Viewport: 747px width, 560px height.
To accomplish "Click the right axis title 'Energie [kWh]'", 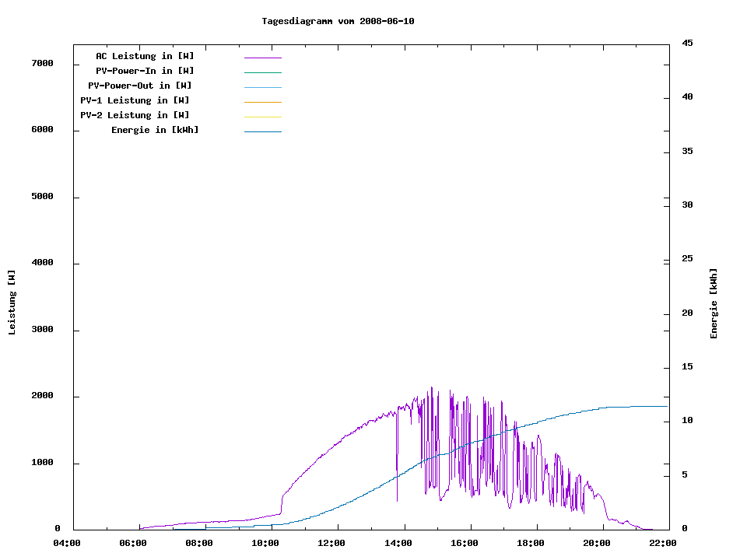I will coord(714,303).
